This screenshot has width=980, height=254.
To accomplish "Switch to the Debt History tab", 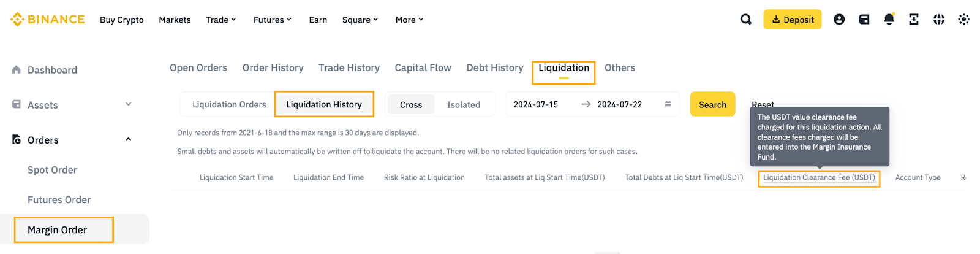I will click(494, 67).
